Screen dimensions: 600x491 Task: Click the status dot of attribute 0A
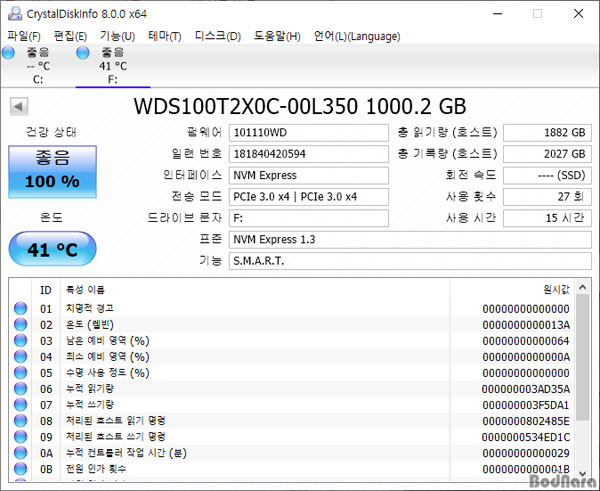21,453
